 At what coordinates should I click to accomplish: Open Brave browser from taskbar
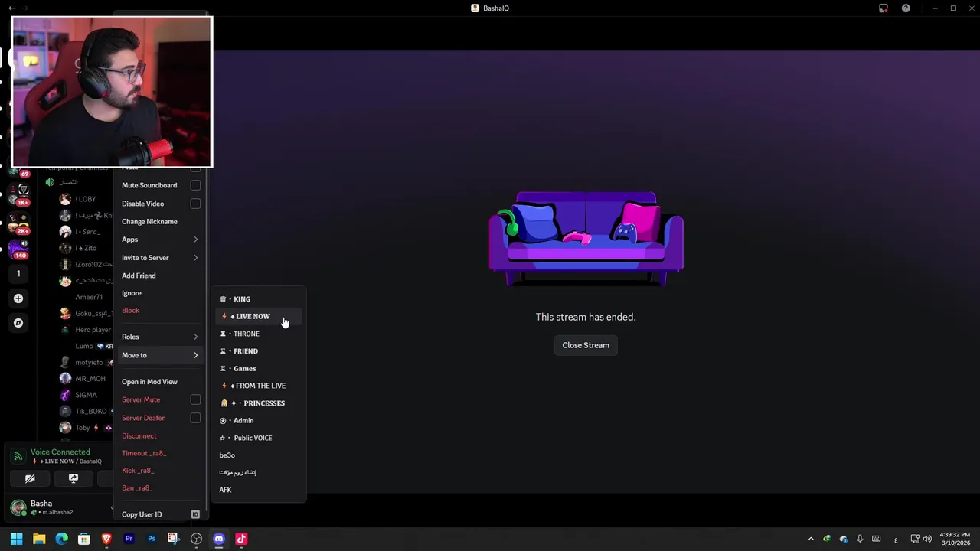106,539
